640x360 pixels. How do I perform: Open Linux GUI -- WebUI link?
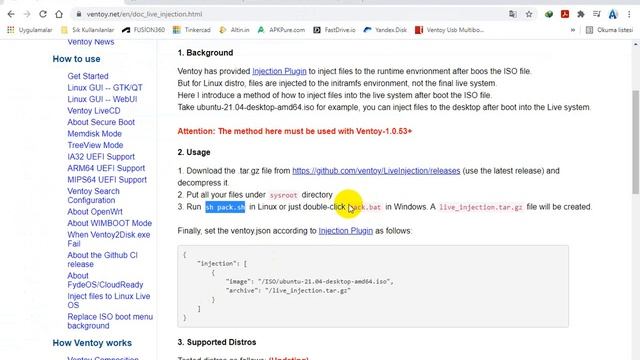click(x=102, y=99)
